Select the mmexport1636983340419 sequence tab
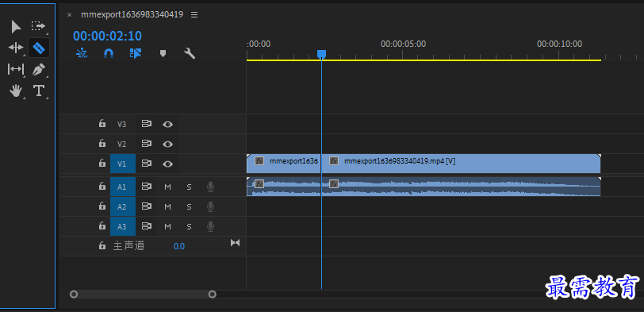 pos(132,14)
